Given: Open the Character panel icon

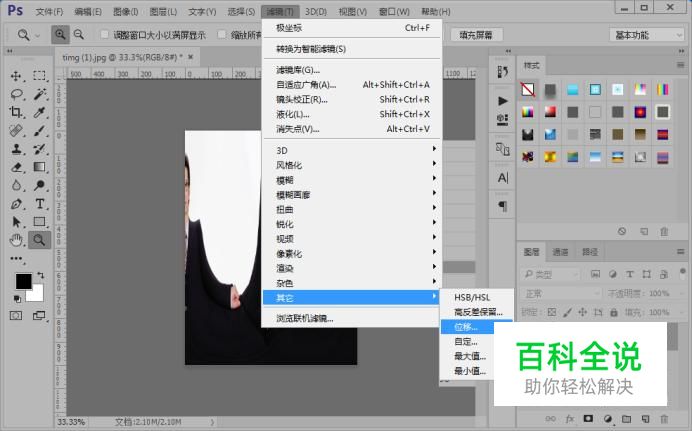Looking at the screenshot, I should [502, 178].
